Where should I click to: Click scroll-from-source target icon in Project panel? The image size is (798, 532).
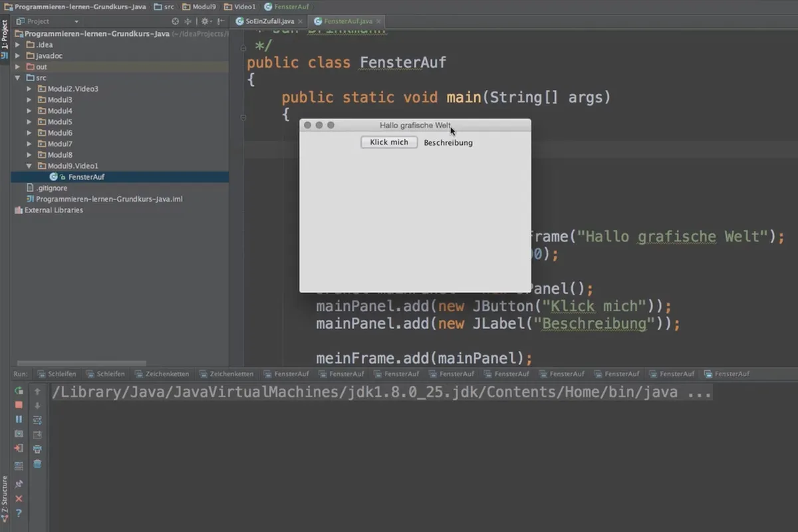[176, 21]
